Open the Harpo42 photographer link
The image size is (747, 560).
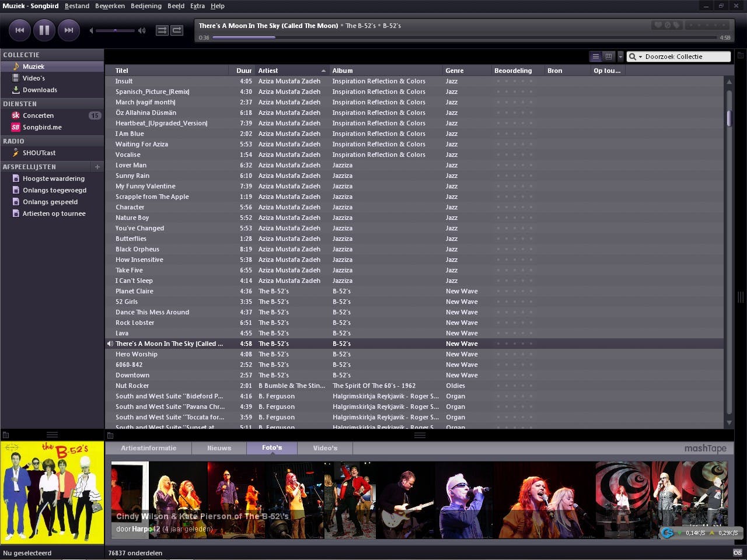[x=146, y=529]
